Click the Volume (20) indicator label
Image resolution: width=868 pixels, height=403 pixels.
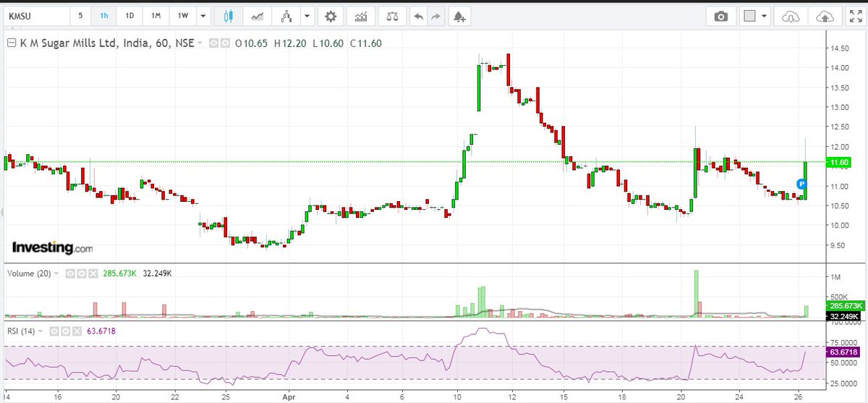point(30,273)
